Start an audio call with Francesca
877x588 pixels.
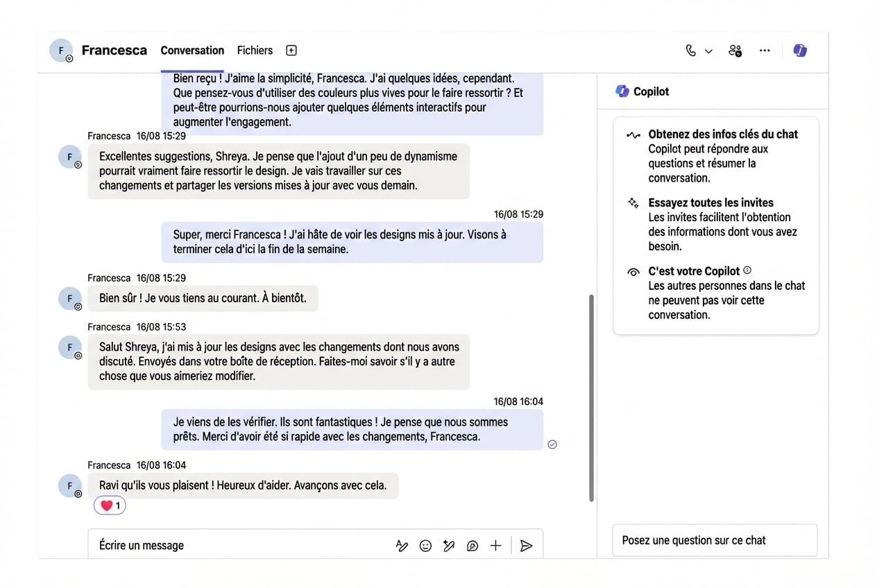click(x=690, y=51)
